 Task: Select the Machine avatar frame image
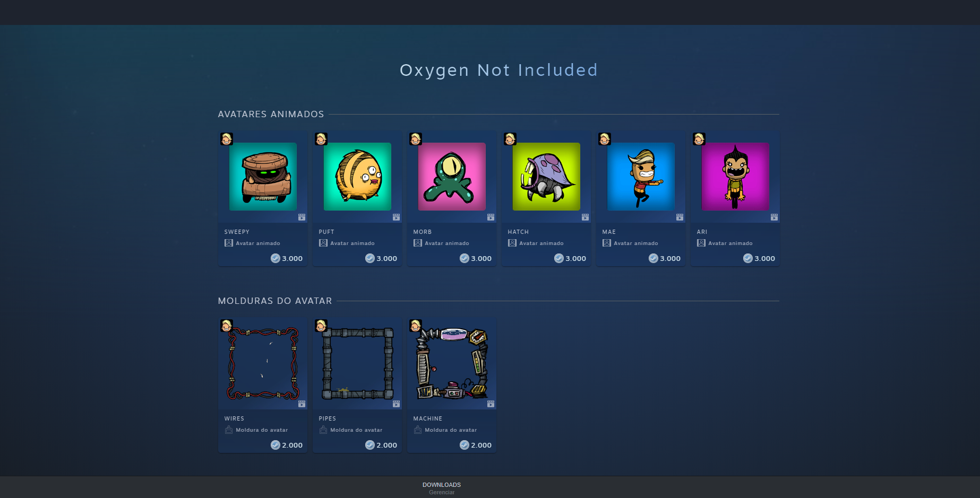452,363
